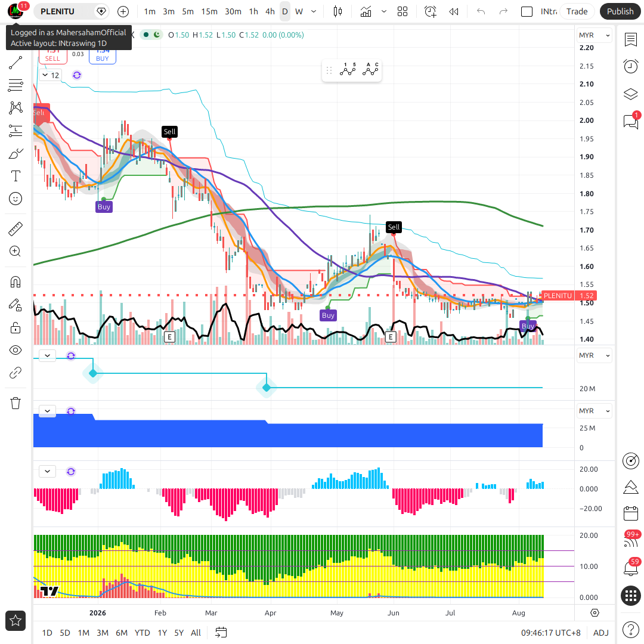Open the alerts clock panel
Viewport: 644px width, 644px height.
coord(630,67)
